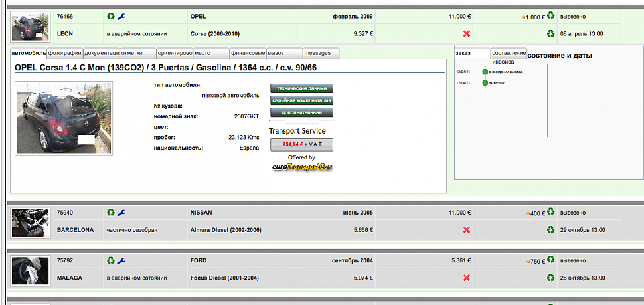Viewport: 644px width, 305px height.
Task: Click the 5.658 € price cell
Action: pyautogui.click(x=336, y=230)
